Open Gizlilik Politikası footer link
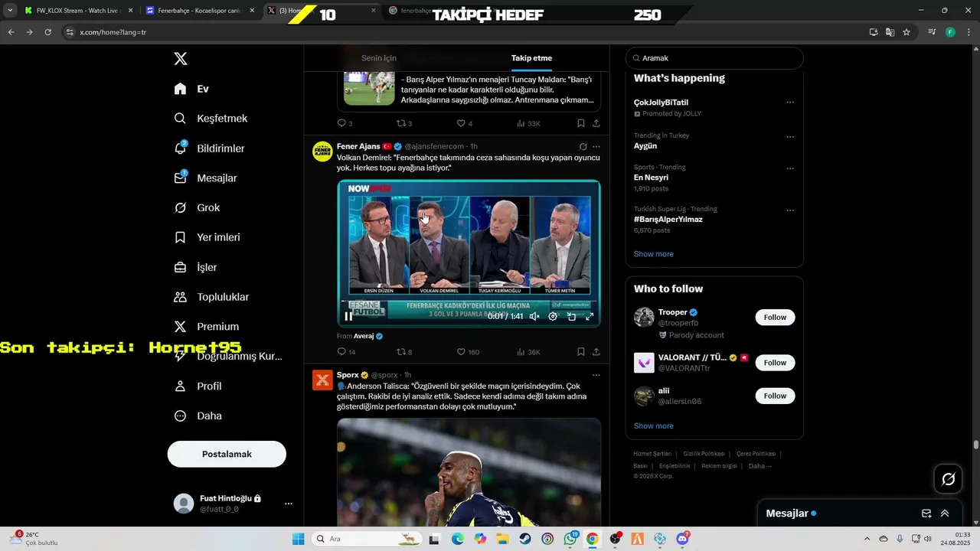This screenshot has height=551, width=980. pos(704,454)
